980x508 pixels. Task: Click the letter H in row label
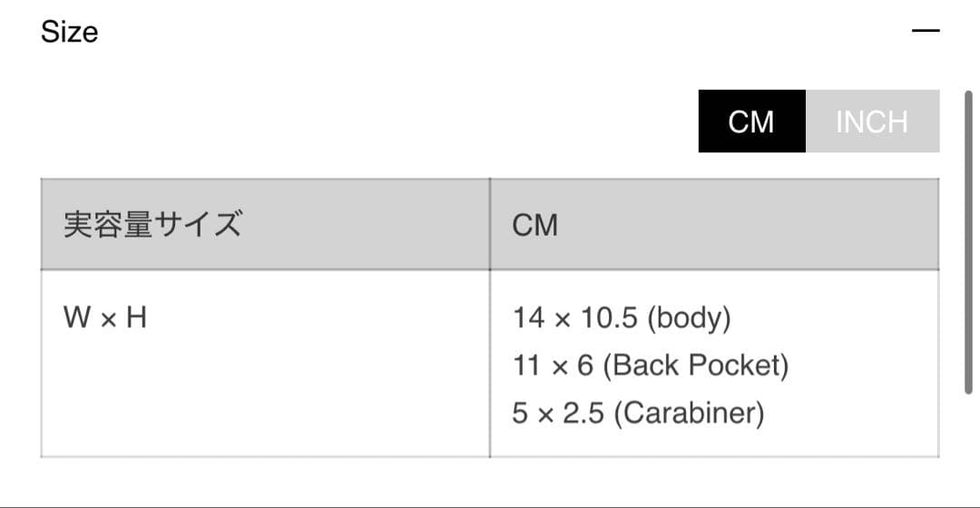[136, 318]
